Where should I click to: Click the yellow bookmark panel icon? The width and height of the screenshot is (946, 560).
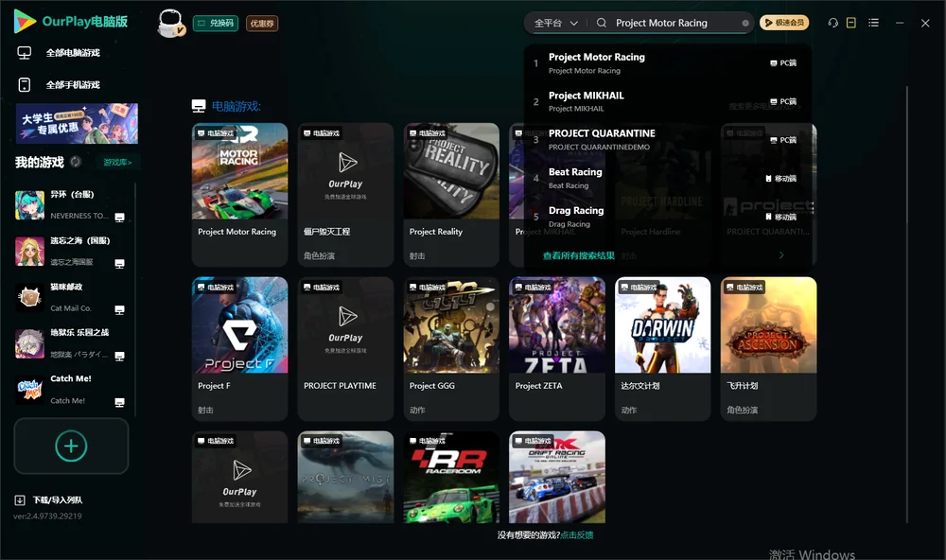(x=851, y=23)
